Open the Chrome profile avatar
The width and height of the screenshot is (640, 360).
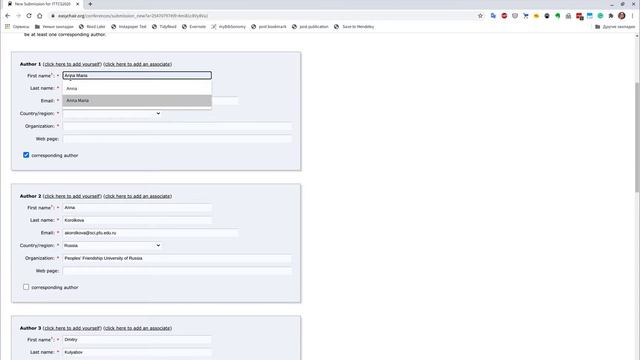[x=622, y=16]
